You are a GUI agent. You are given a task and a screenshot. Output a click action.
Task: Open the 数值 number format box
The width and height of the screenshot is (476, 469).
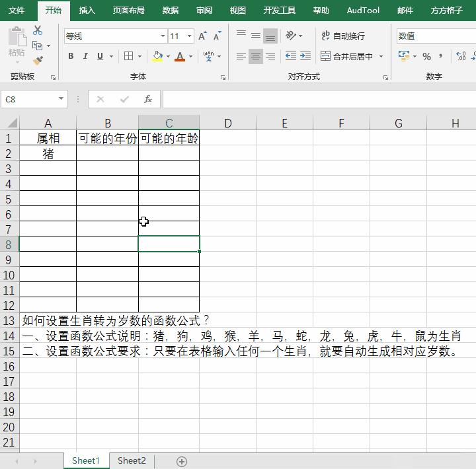(436, 36)
